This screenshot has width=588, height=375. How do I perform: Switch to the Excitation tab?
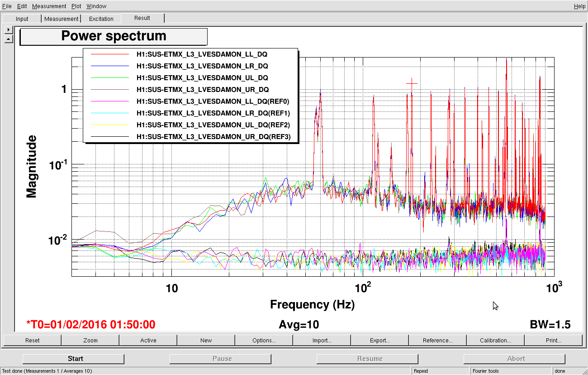click(101, 19)
